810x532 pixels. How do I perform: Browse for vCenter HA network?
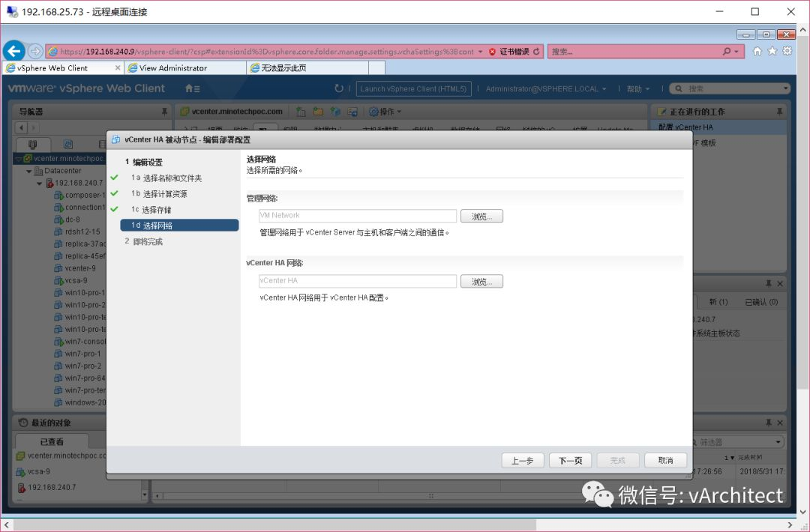tap(481, 281)
